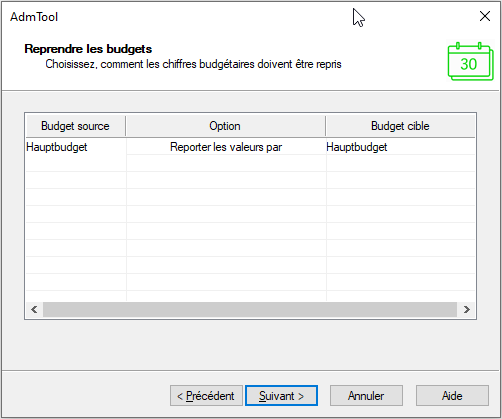Click the empty second row Option cell
This screenshot has width=502, height=419.
[226, 163]
